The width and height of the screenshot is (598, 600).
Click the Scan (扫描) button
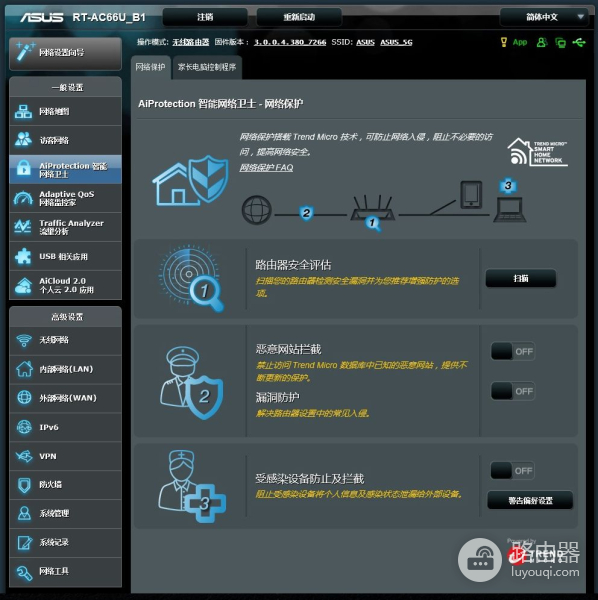click(521, 278)
